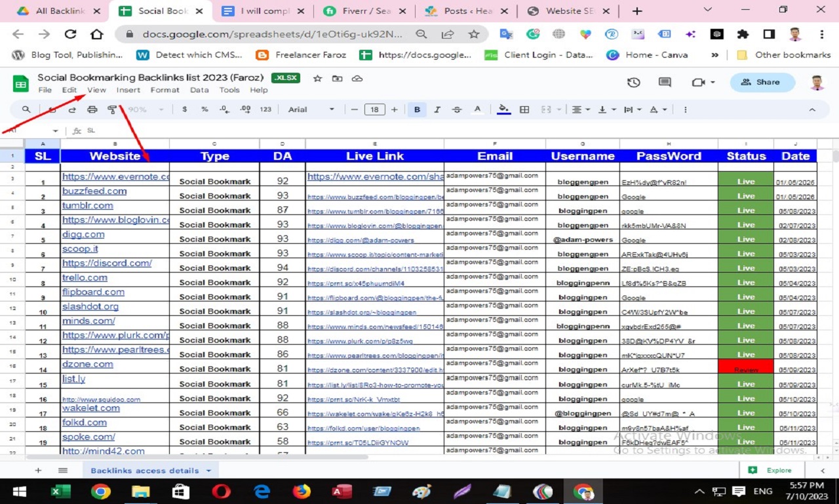Click the font size 18 field
The height and width of the screenshot is (504, 839).
click(374, 109)
